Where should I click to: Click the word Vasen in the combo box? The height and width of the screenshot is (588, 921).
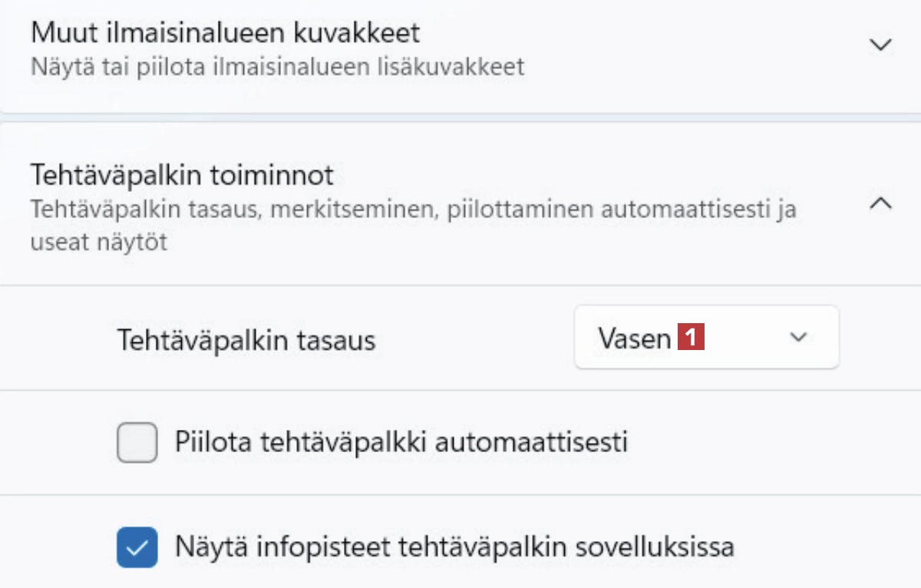point(635,339)
